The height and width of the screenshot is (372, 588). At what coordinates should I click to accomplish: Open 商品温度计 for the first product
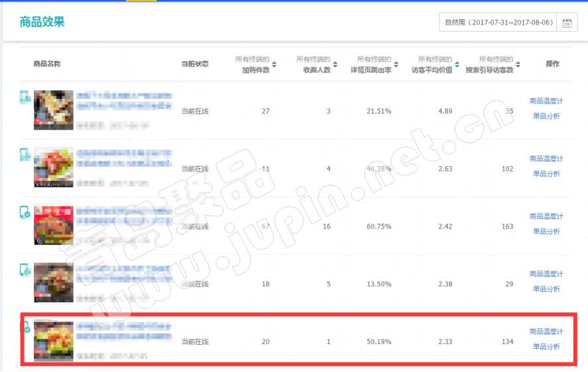[546, 102]
